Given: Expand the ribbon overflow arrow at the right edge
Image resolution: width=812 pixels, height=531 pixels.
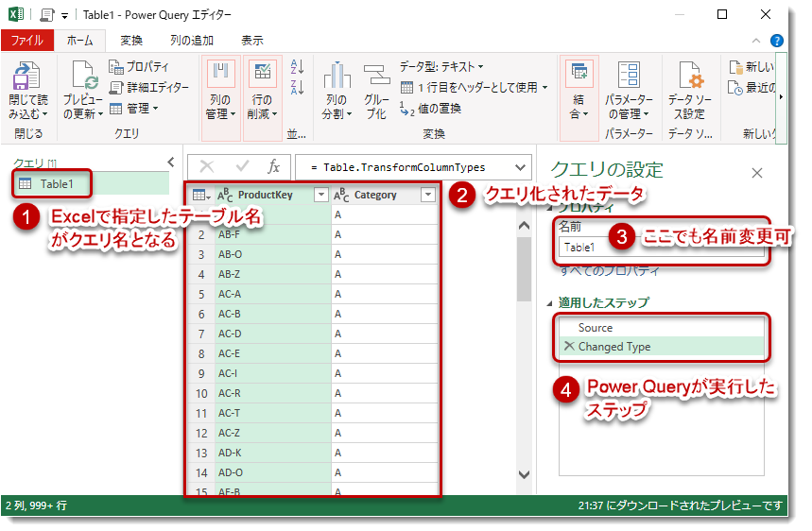Looking at the screenshot, I should coord(781,96).
